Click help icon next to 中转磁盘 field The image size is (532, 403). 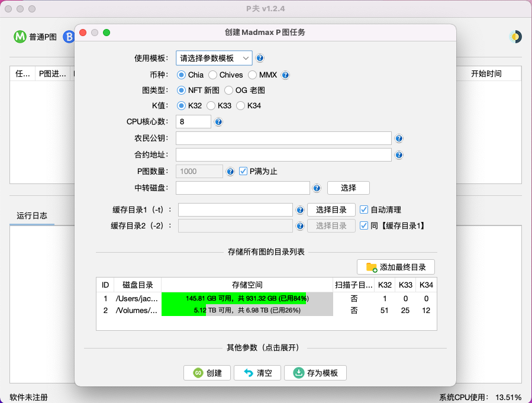[317, 188]
